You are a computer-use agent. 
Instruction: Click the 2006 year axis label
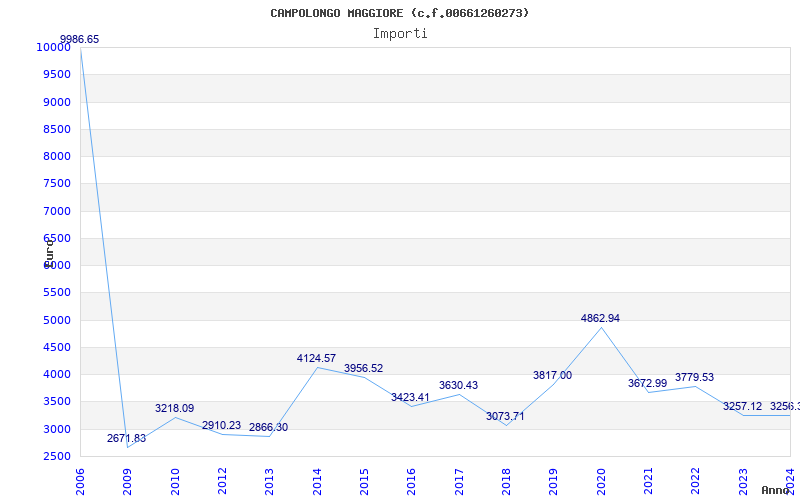point(80,482)
